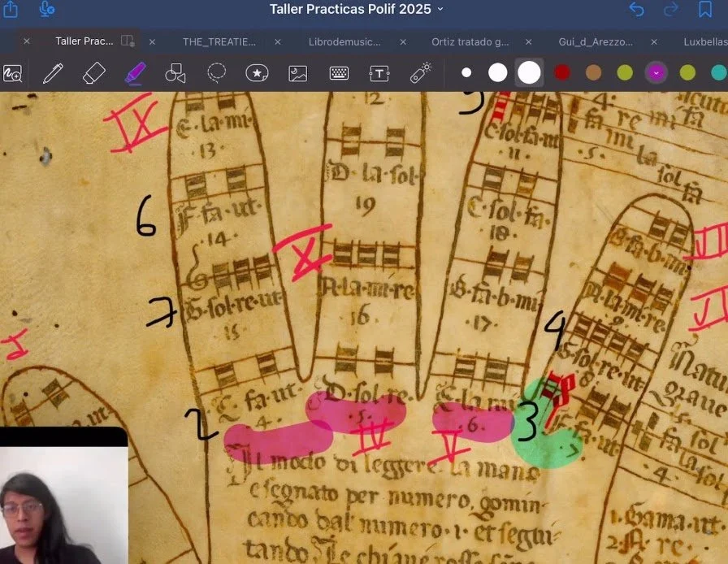Open the Librodemusic... tab
Image resolution: width=728 pixels, height=564 pixels.
point(344,41)
